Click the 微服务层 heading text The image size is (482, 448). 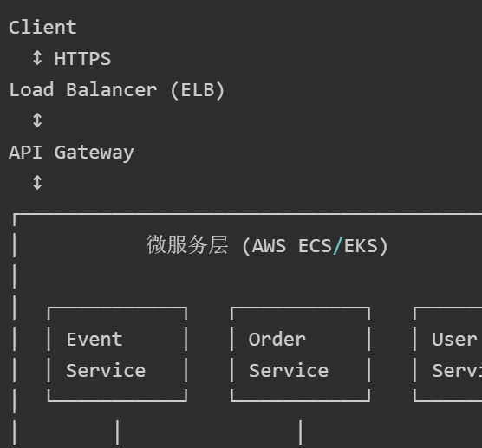[x=187, y=245]
